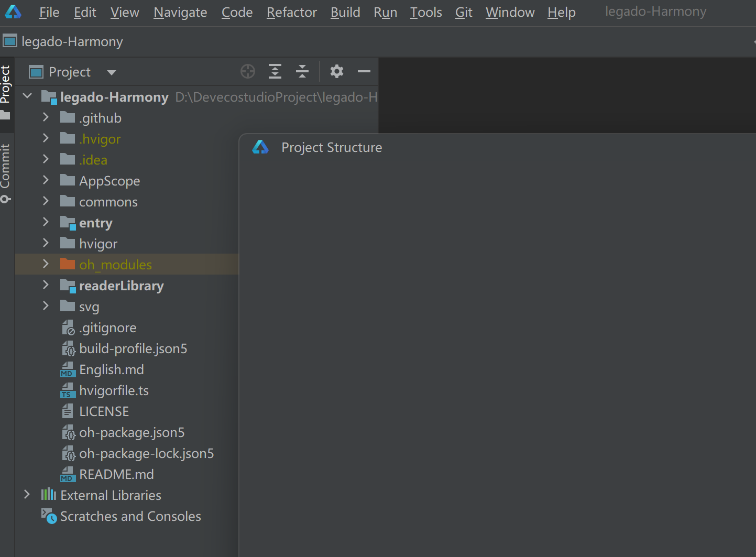Expand the oh_modules folder

click(46, 264)
